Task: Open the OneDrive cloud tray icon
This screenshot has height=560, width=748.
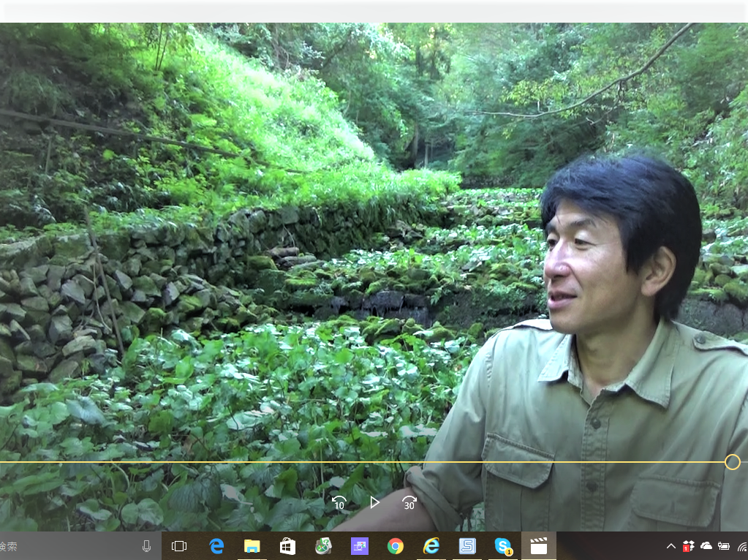Action: point(706,546)
